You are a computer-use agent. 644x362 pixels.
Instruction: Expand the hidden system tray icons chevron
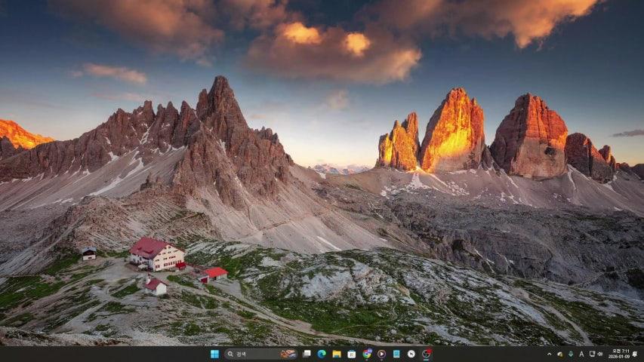550,354
